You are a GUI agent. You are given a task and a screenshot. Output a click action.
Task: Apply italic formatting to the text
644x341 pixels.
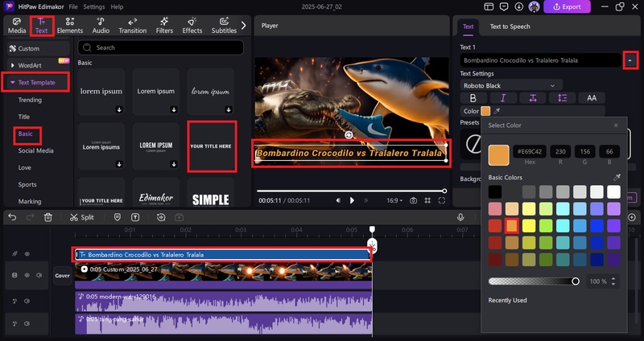(x=503, y=98)
